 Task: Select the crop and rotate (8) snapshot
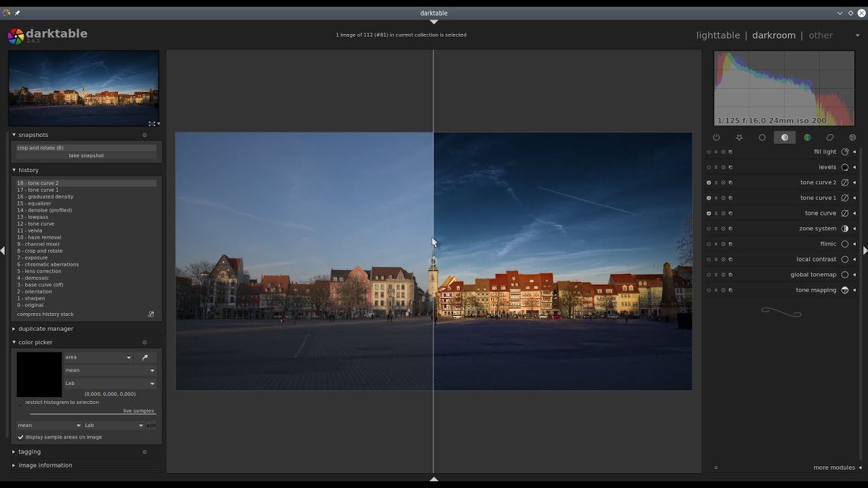click(x=86, y=148)
